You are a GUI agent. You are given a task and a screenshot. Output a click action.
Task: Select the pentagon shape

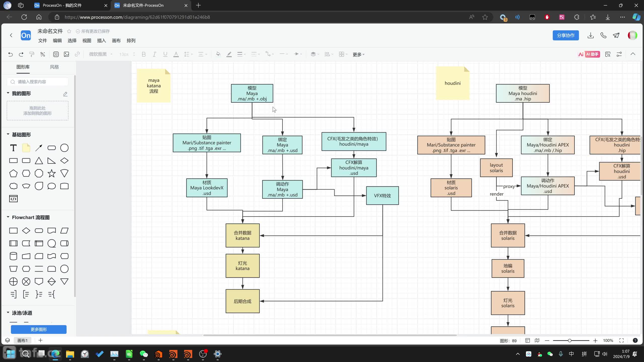[x=13, y=173]
